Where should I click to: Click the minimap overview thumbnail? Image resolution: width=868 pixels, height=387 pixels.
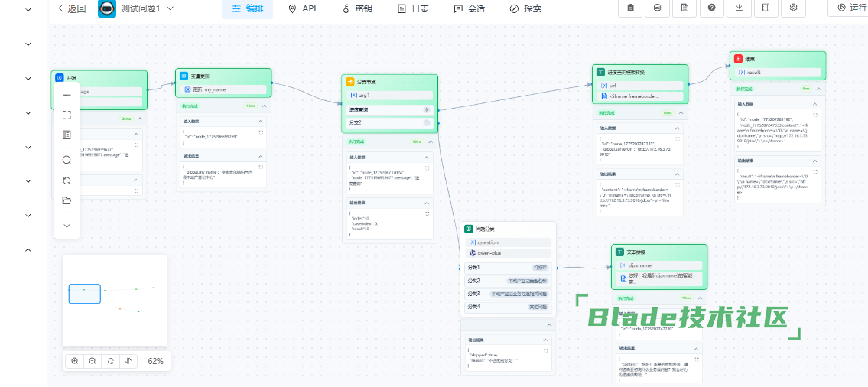(114, 300)
